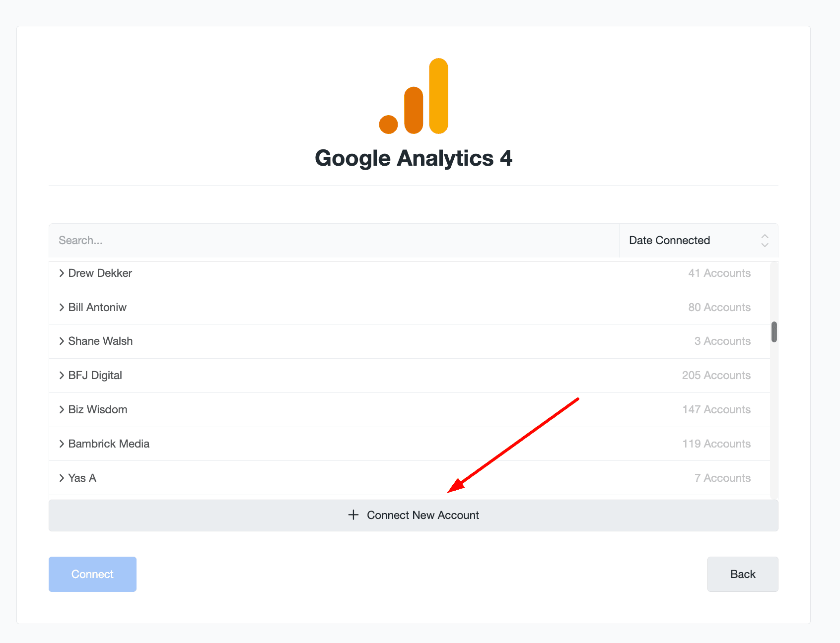Click the plus icon on Connect New Account
Viewport: 840px width, 643px height.
353,515
